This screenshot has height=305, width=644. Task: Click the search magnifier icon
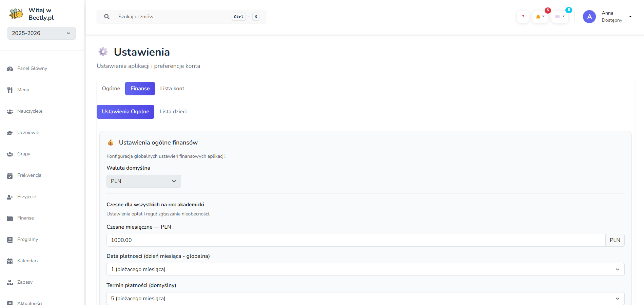[x=107, y=17]
